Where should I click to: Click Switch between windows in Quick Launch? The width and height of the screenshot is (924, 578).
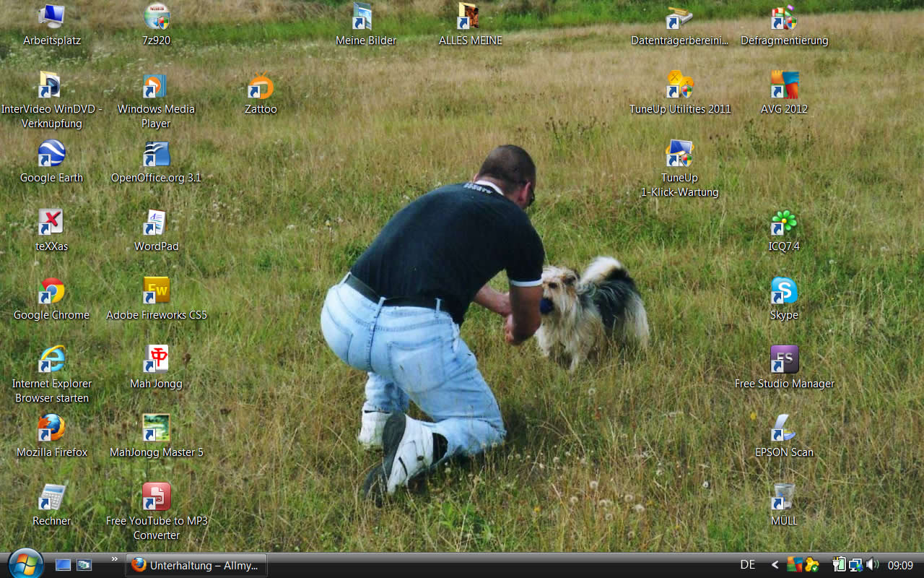click(x=84, y=565)
